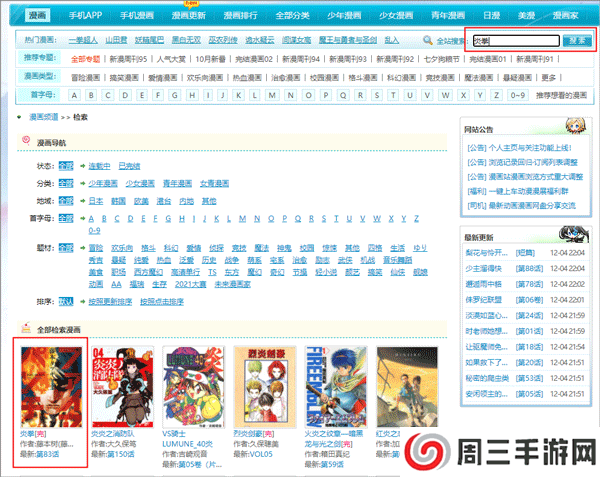Open the 炎拳 manga cover thumbnail
Screen dimensions: 600x477
point(51,387)
